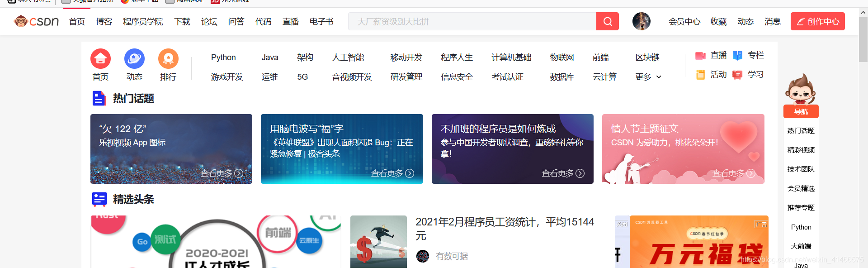The image size is (868, 268).
Task: Open 问答 in top navigation
Action: click(236, 22)
